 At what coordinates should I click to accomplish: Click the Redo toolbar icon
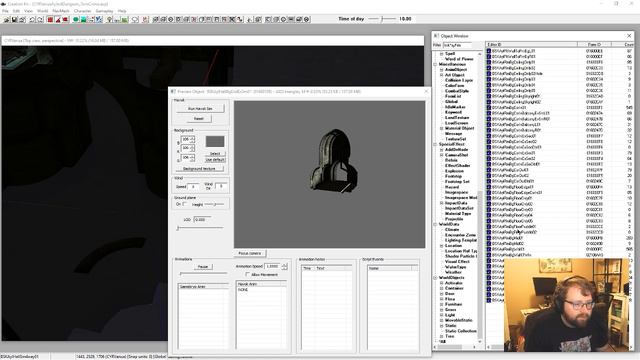40,19
